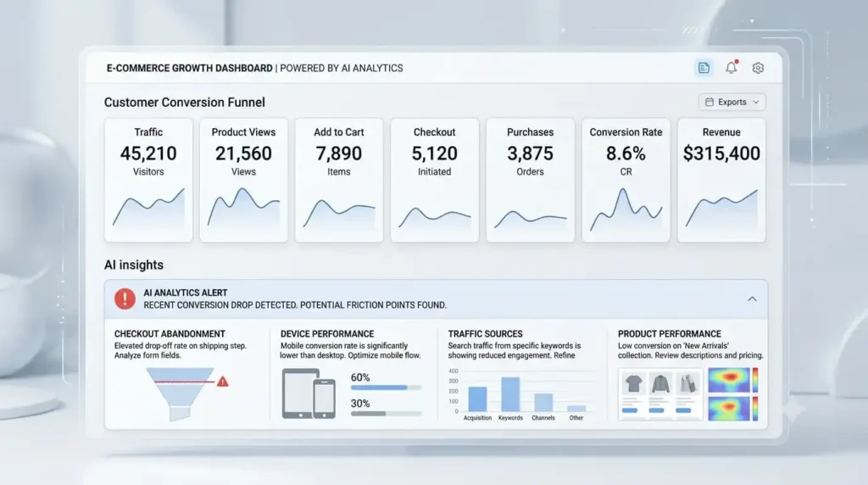Select the jacket product thumbnail

(x=660, y=383)
